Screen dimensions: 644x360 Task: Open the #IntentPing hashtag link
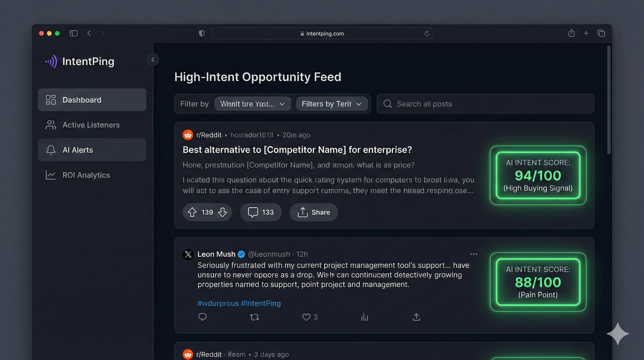point(260,303)
